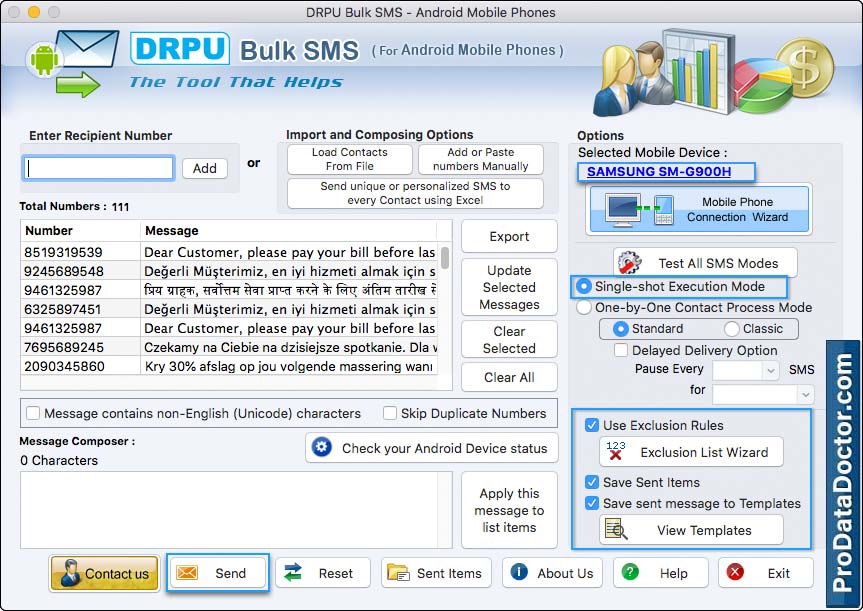Click the Sent Items folder icon
The height and width of the screenshot is (611, 863).
coord(398,573)
